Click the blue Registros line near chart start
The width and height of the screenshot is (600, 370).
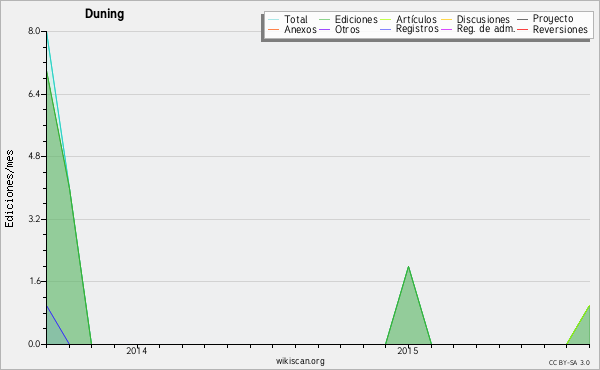(x=57, y=324)
